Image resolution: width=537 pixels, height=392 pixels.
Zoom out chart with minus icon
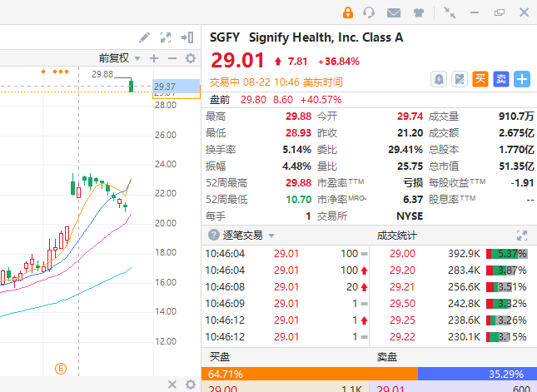[172, 58]
